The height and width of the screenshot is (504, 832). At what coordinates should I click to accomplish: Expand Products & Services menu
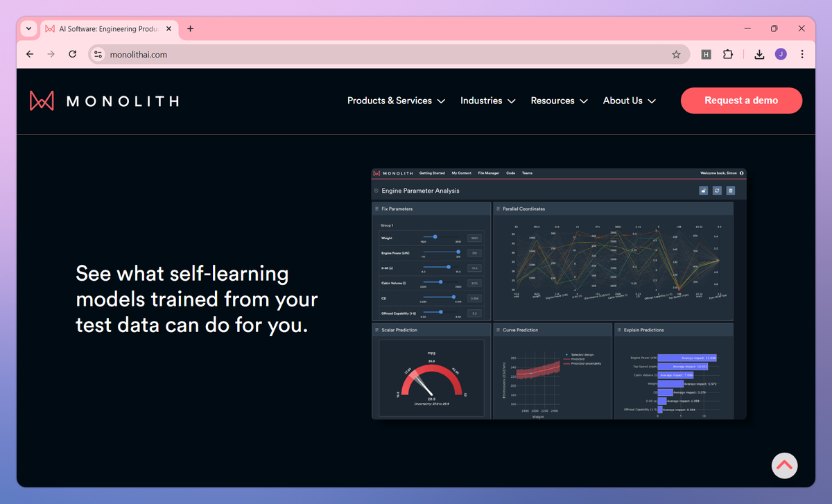pyautogui.click(x=396, y=101)
